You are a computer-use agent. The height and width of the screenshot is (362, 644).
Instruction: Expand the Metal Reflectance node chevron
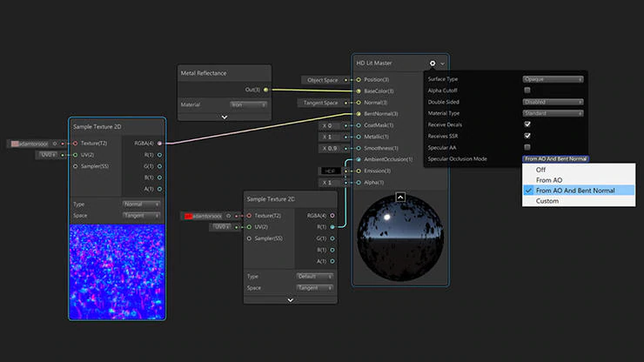[225, 117]
